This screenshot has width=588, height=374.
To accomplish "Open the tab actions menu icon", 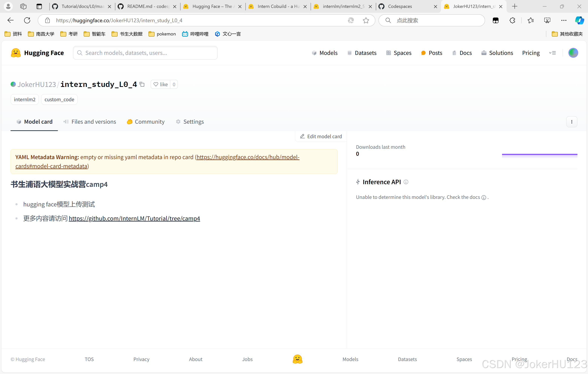I will [x=39, y=6].
